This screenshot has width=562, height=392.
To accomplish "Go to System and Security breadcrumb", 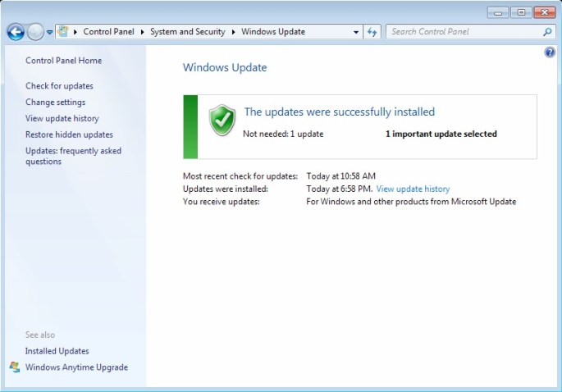I will coord(188,32).
